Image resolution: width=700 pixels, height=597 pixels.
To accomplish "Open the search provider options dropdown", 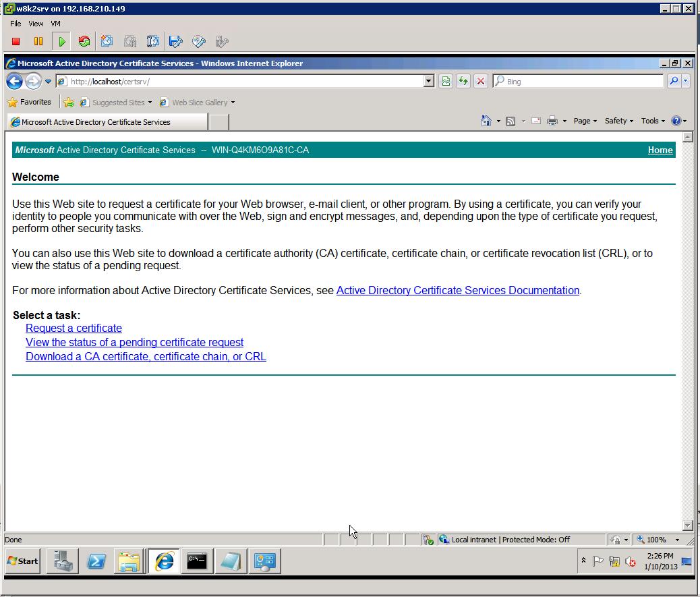I will (x=686, y=81).
